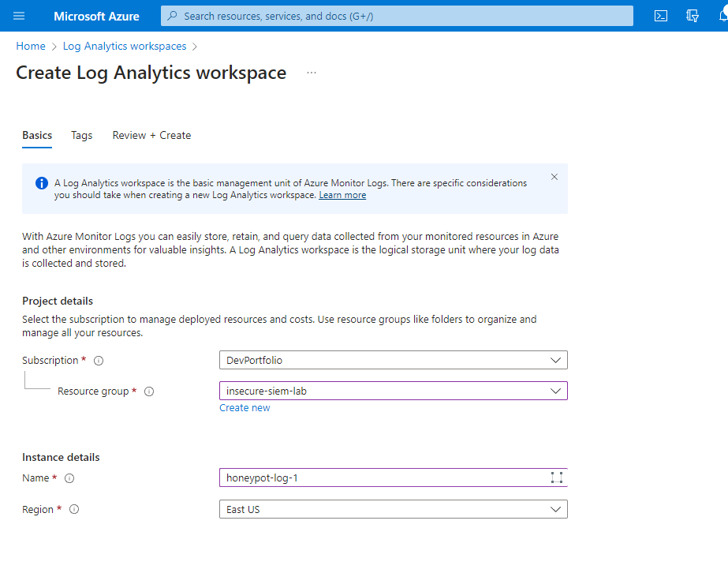Open the Region dropdown
728x588 pixels.
coord(393,509)
